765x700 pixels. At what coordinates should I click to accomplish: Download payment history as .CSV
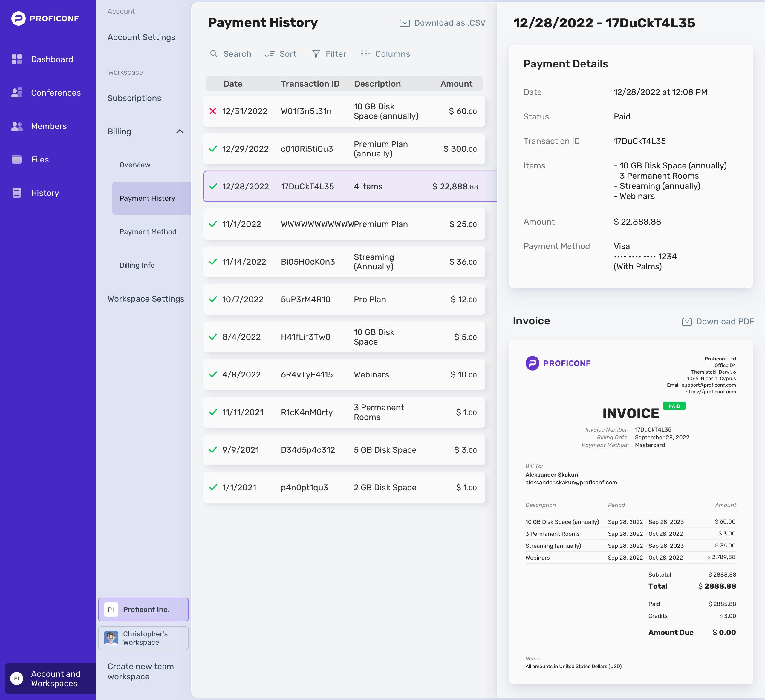(443, 23)
